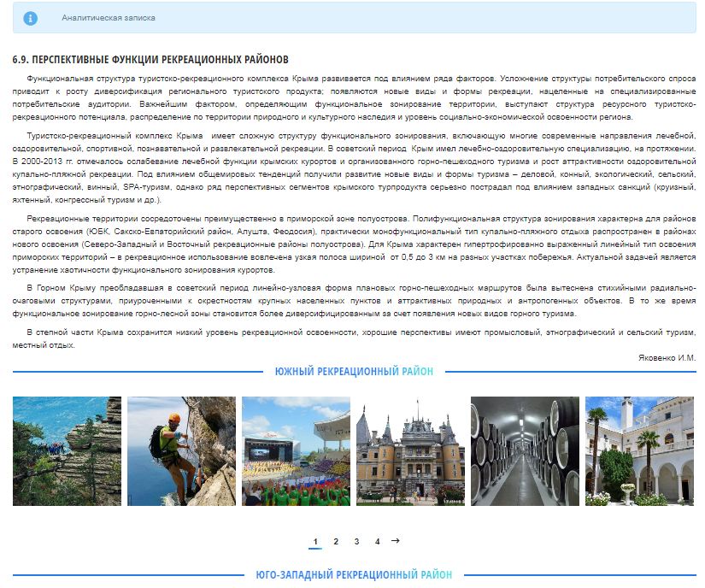Go to gallery page 4
This screenshot has width=705, height=588.
pos(377,542)
